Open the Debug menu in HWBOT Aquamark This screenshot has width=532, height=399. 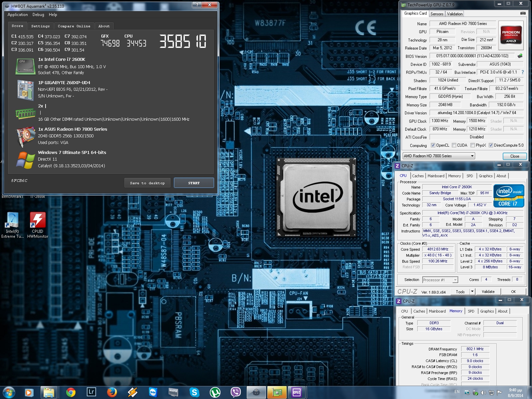point(38,15)
